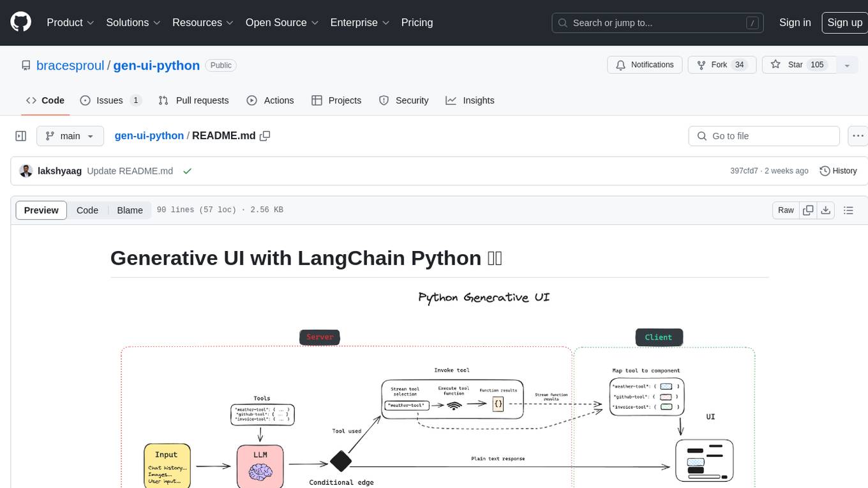Select the Preview view

pyautogui.click(x=41, y=210)
